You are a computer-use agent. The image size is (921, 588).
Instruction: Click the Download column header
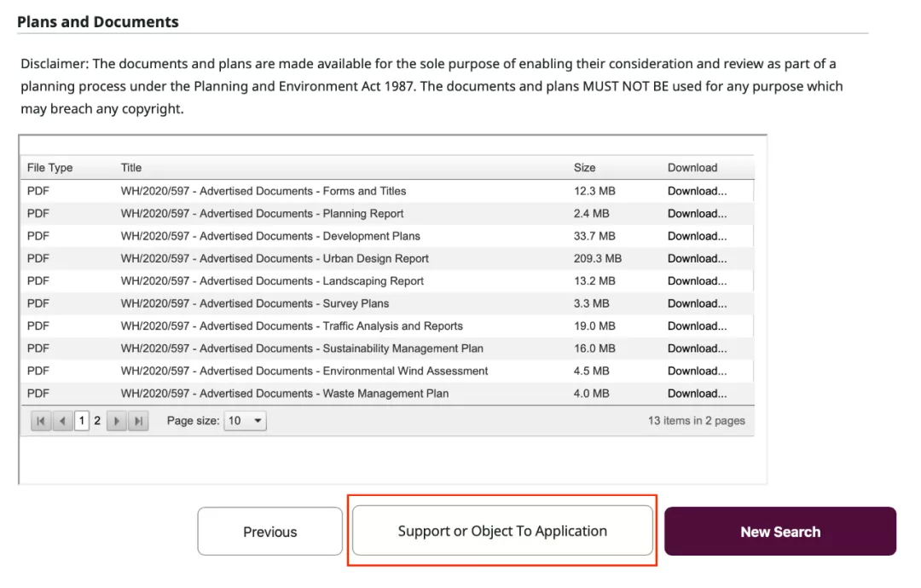point(692,168)
